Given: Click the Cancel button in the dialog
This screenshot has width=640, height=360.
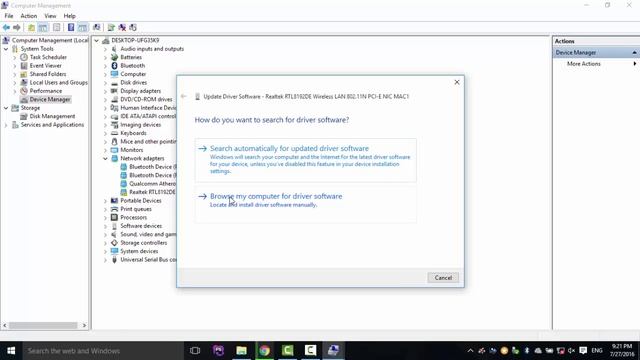Looking at the screenshot, I should click(x=443, y=278).
